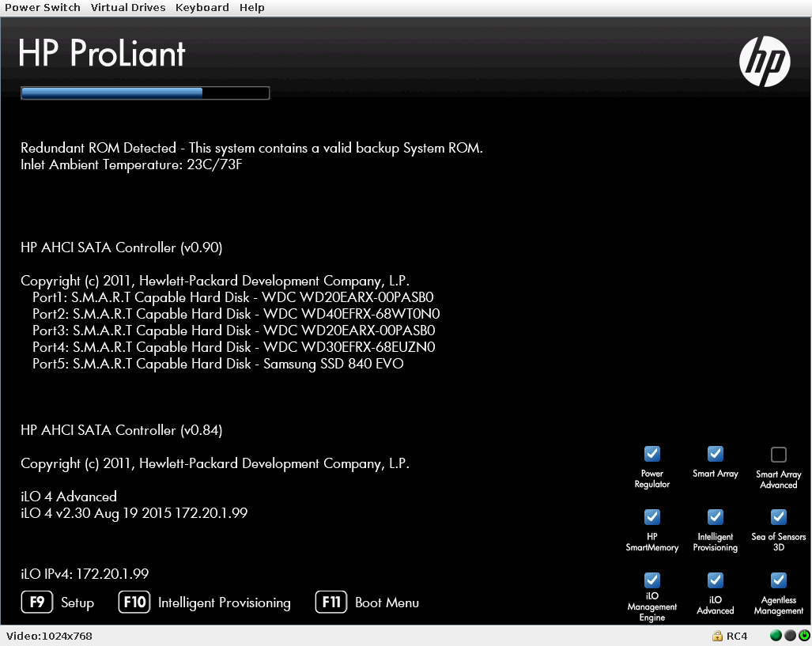Click the Power Regulator label
The width and height of the screenshot is (812, 646).
652,479
